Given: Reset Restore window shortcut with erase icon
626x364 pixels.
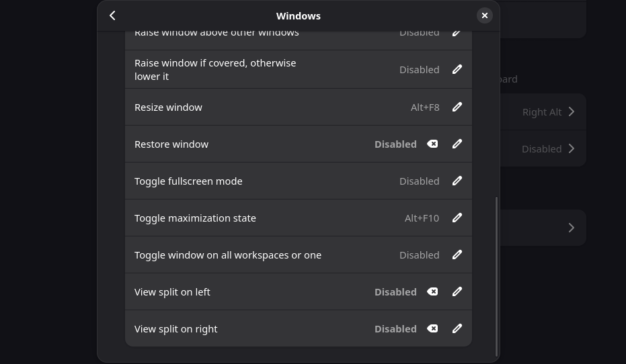Looking at the screenshot, I should point(432,144).
